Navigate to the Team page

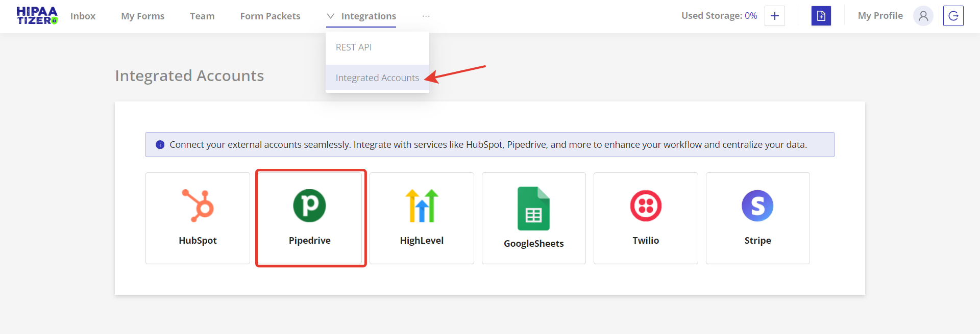coord(202,16)
